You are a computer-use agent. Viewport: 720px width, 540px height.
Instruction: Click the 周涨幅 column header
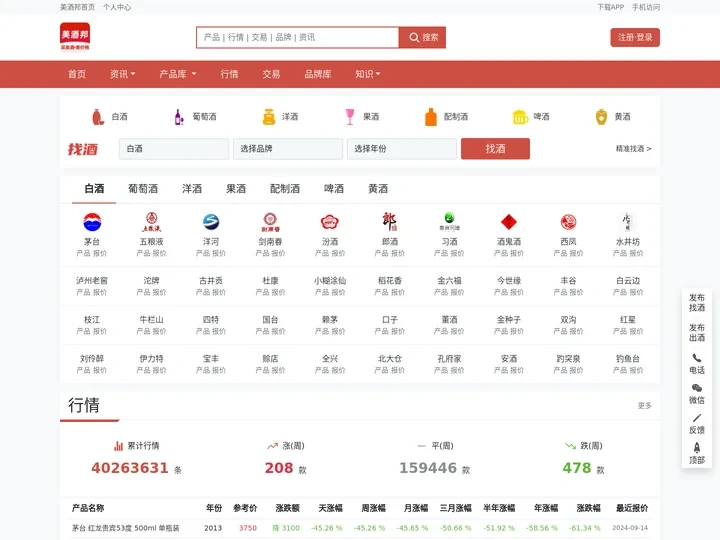[x=373, y=508]
